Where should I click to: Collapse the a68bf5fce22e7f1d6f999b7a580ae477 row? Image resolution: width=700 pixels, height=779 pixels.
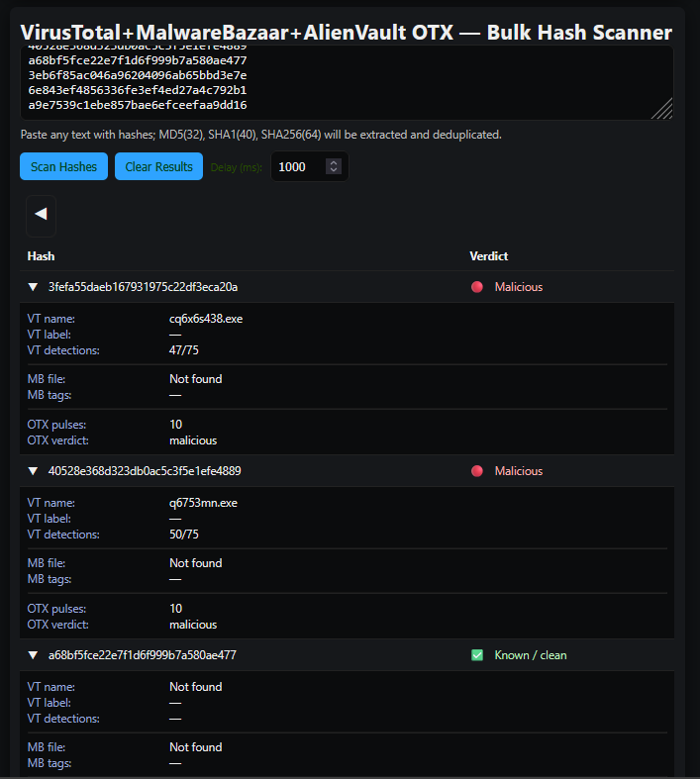tap(33, 655)
